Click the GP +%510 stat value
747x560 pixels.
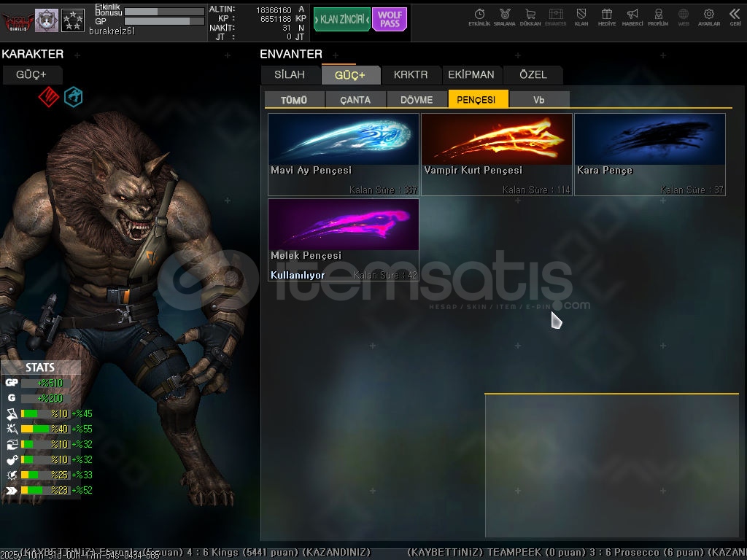pos(50,383)
